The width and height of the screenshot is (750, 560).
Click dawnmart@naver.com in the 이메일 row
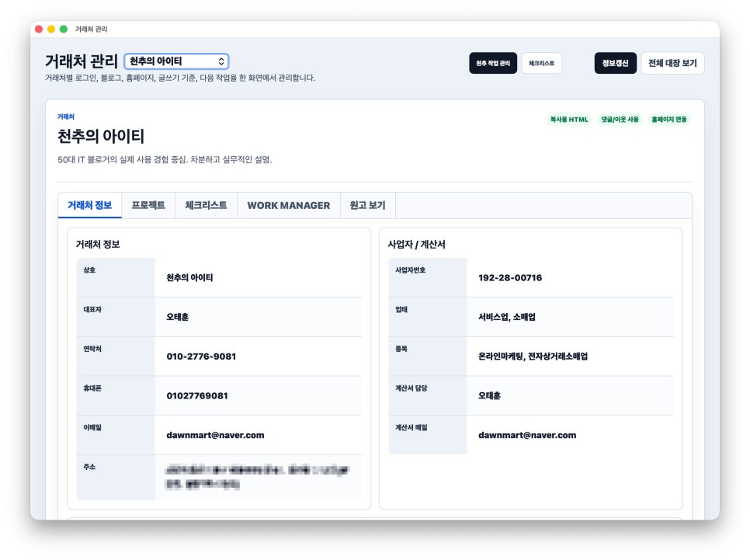215,435
